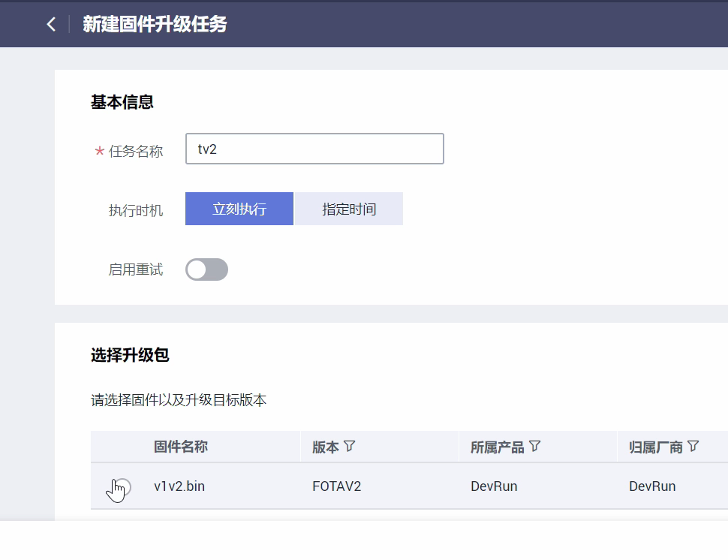Image resolution: width=728 pixels, height=560 pixels.
Task: Open the 归属厂商 column filter
Action: [693, 447]
